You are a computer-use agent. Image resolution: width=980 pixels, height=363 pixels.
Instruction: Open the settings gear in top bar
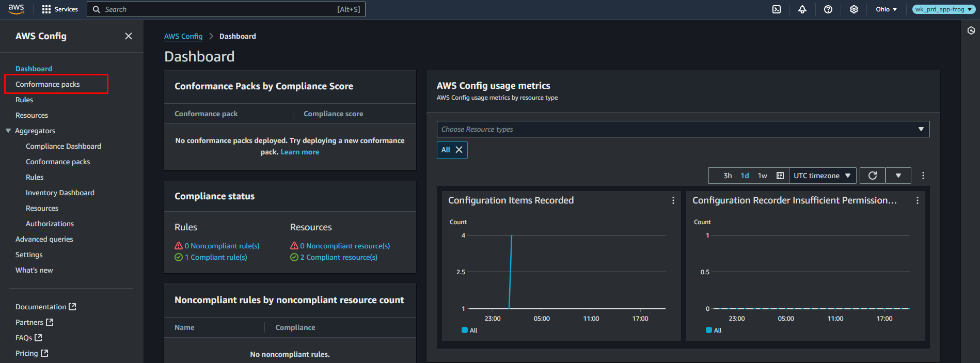[854, 9]
